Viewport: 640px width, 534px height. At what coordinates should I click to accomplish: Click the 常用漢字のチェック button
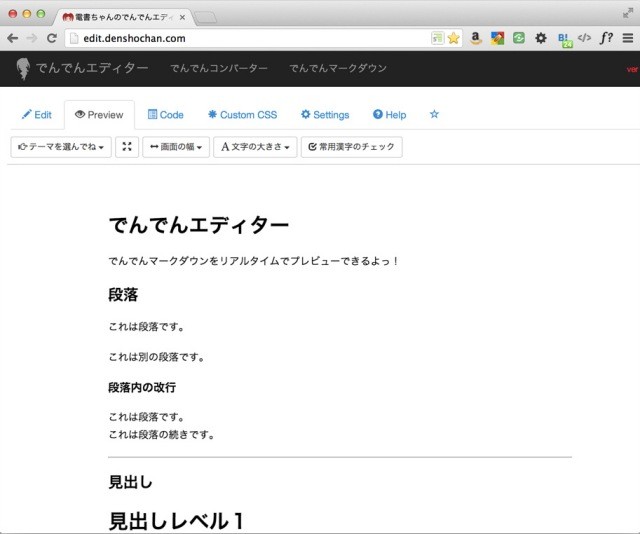[351, 147]
